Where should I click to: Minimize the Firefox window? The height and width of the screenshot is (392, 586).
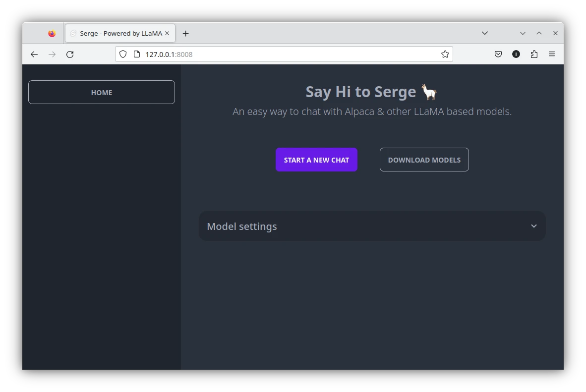click(523, 33)
